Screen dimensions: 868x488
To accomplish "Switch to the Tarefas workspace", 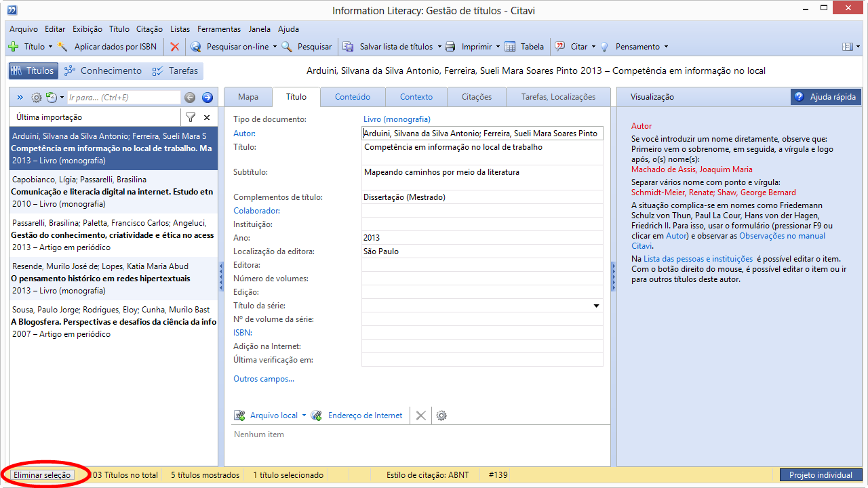I will pos(176,70).
